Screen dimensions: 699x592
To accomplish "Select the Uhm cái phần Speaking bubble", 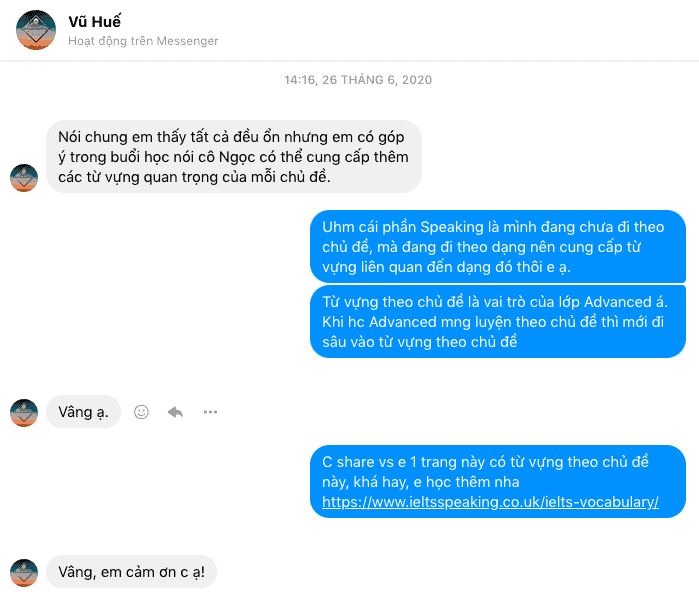I will click(498, 247).
